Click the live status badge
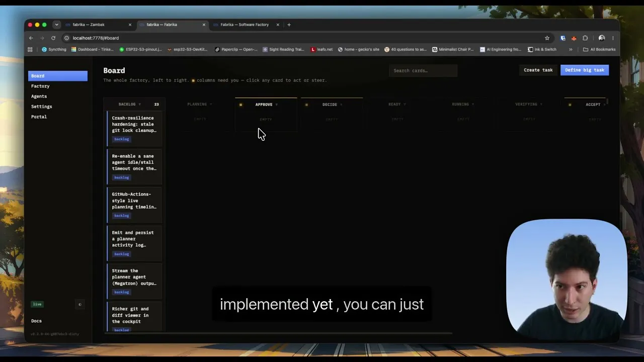The width and height of the screenshot is (644, 362). (x=37, y=304)
